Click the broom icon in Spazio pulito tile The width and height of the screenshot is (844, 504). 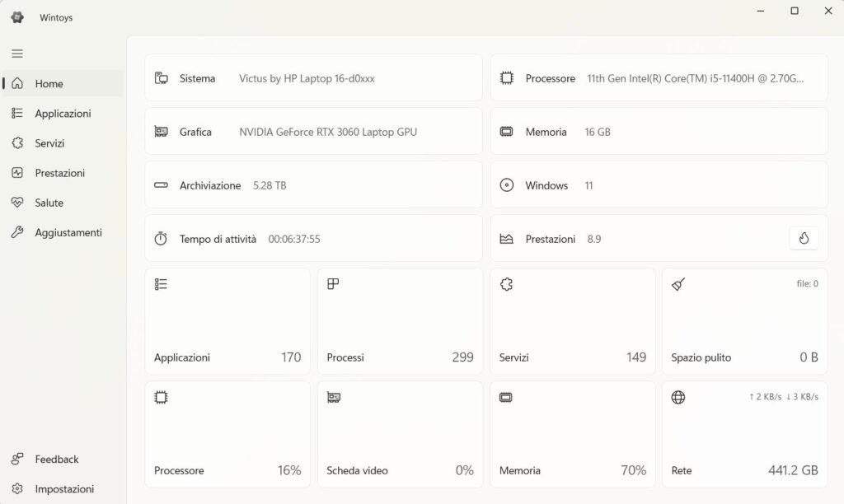coord(678,284)
